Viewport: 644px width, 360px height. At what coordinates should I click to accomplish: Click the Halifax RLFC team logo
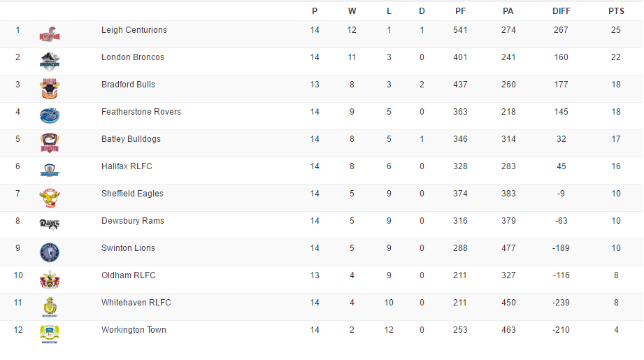[50, 170]
